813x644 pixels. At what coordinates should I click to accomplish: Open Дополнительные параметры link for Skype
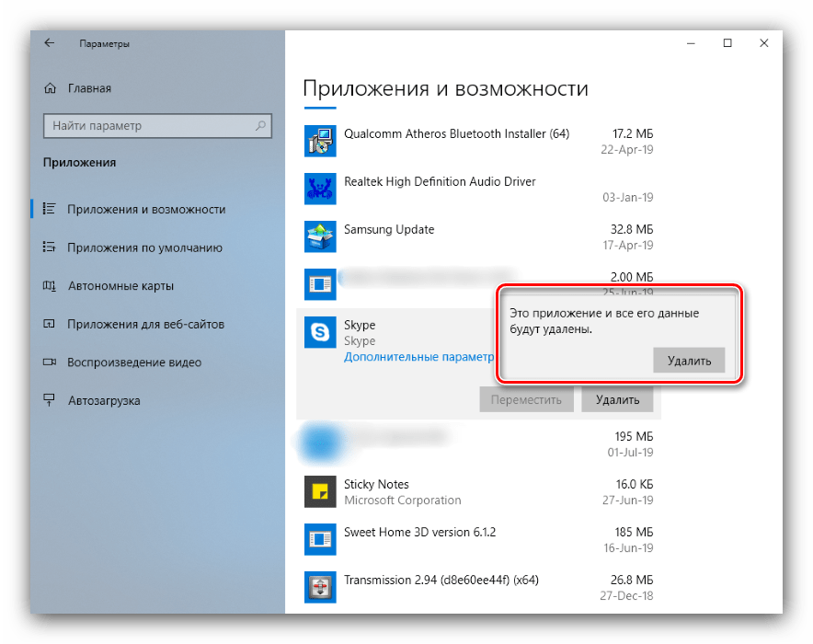[418, 356]
